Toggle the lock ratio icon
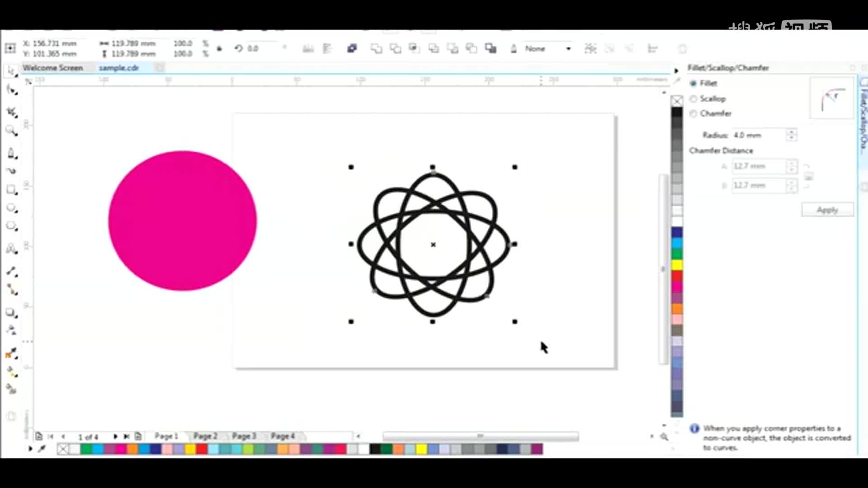 pyautogui.click(x=219, y=48)
